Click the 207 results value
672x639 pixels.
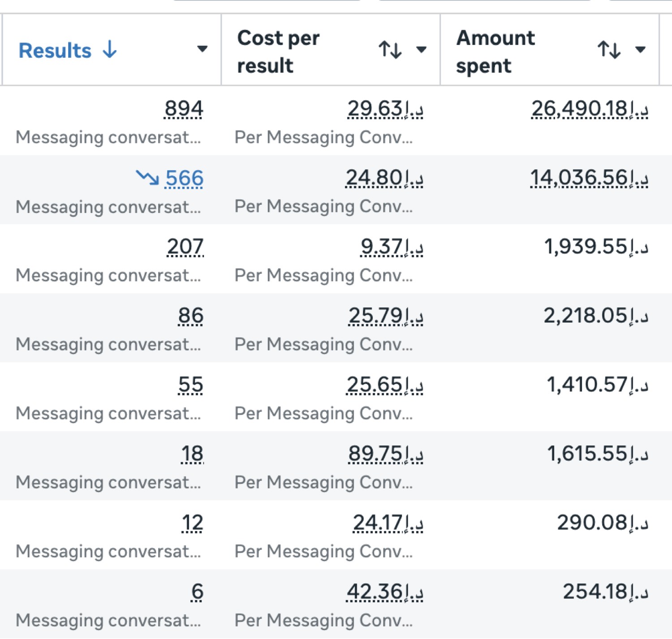pos(185,247)
